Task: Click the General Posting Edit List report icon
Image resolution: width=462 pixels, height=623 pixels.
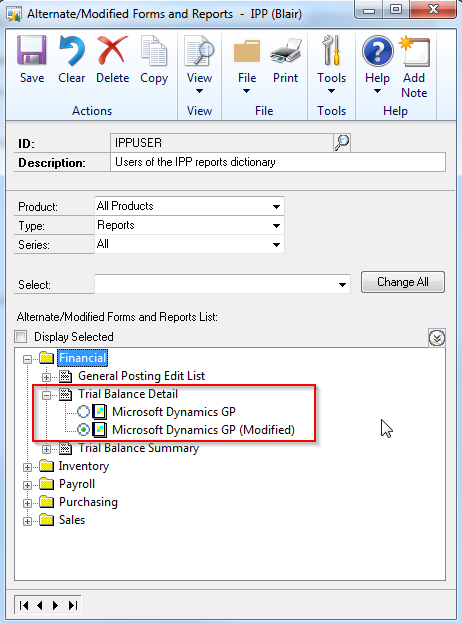Action: pos(65,376)
